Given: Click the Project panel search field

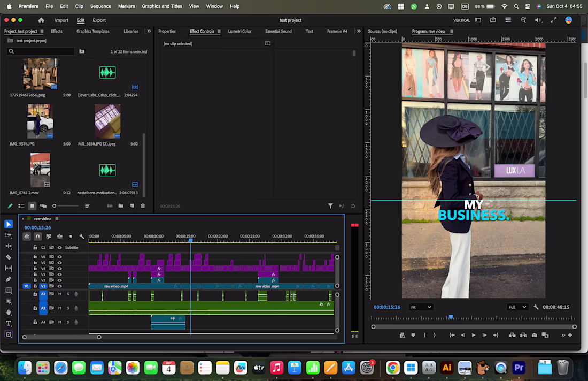Looking at the screenshot, I should (41, 51).
